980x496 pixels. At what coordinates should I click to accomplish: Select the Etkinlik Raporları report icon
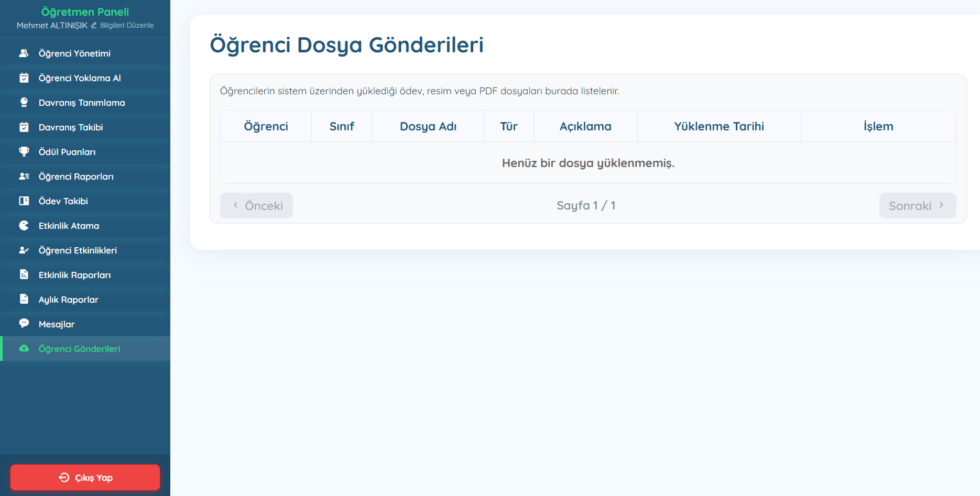[x=24, y=274]
